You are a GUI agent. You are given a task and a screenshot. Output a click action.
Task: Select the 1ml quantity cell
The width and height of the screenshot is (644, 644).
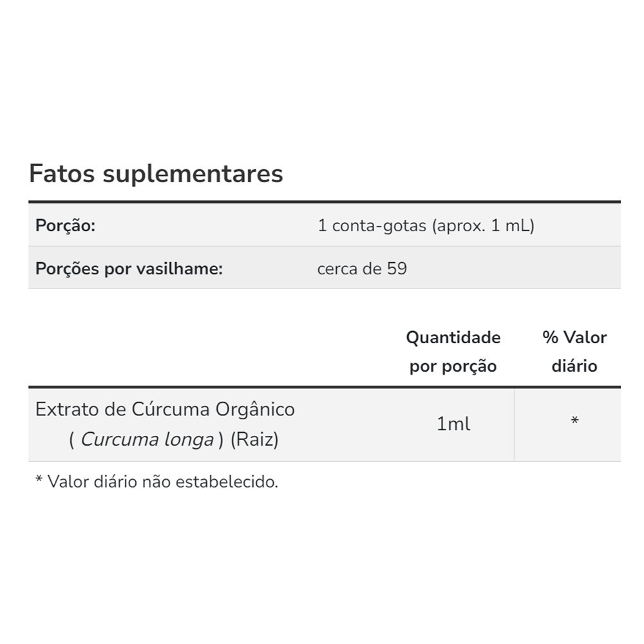(453, 424)
